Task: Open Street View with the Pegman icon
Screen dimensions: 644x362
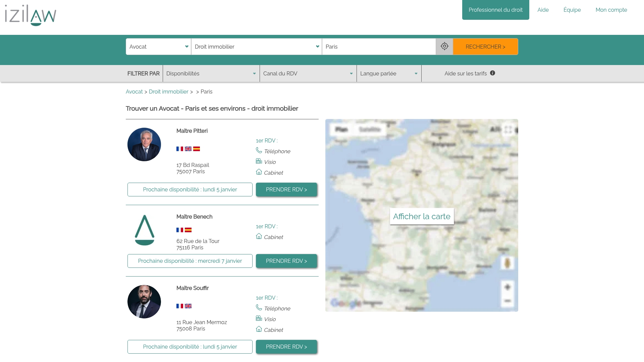Action: point(507,263)
